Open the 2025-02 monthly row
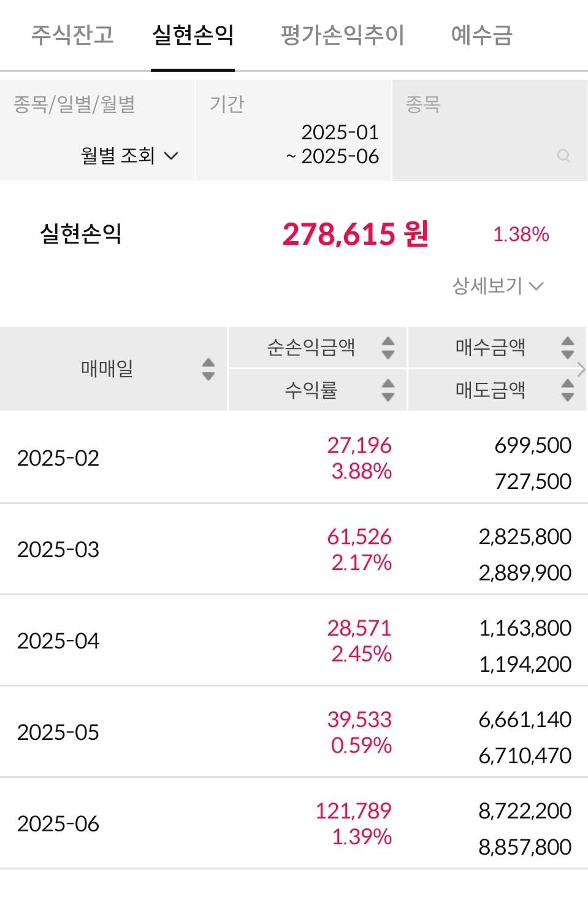This screenshot has width=588, height=916. point(294,458)
